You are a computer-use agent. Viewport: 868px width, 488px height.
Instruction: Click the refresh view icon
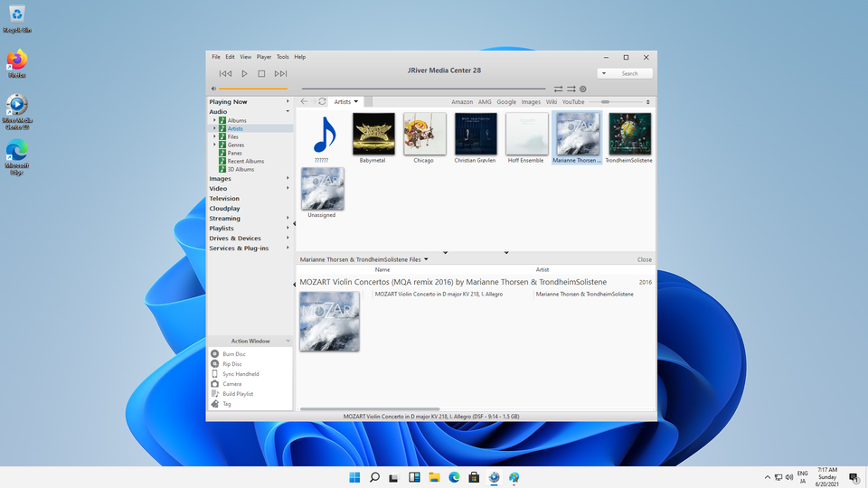coord(321,101)
